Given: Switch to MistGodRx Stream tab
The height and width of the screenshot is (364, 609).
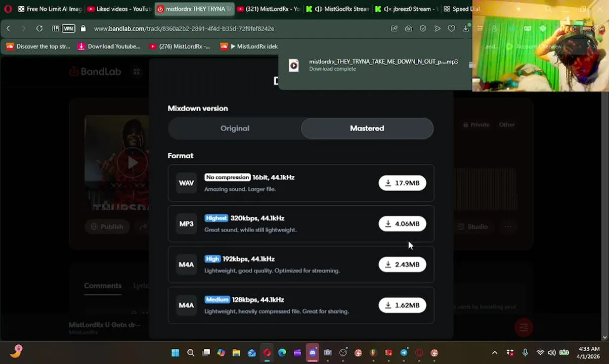Looking at the screenshot, I should point(338,9).
